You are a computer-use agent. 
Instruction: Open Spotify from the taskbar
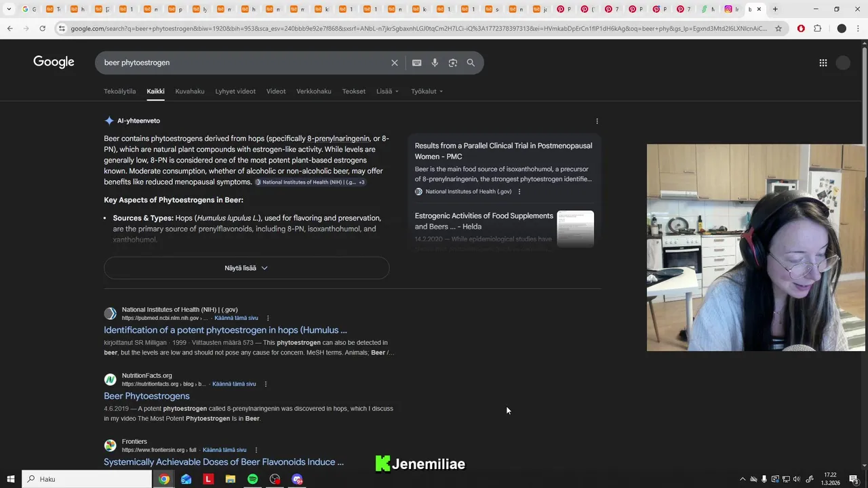point(252,479)
